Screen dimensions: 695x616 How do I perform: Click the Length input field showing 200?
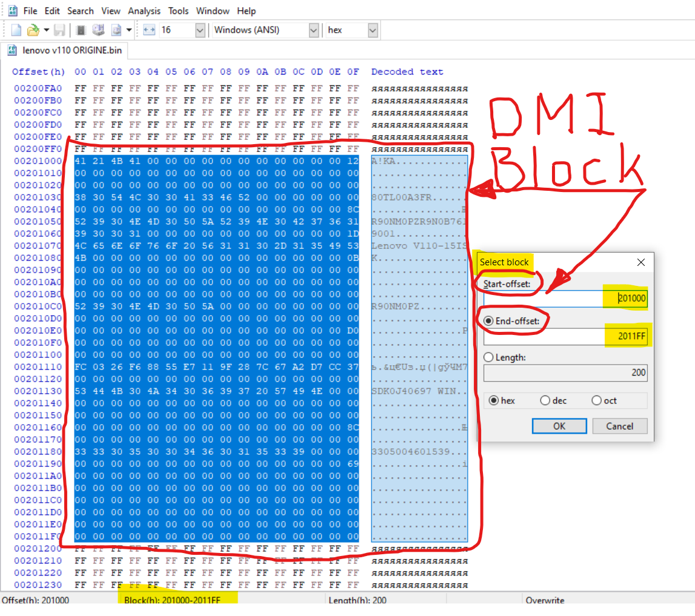565,373
